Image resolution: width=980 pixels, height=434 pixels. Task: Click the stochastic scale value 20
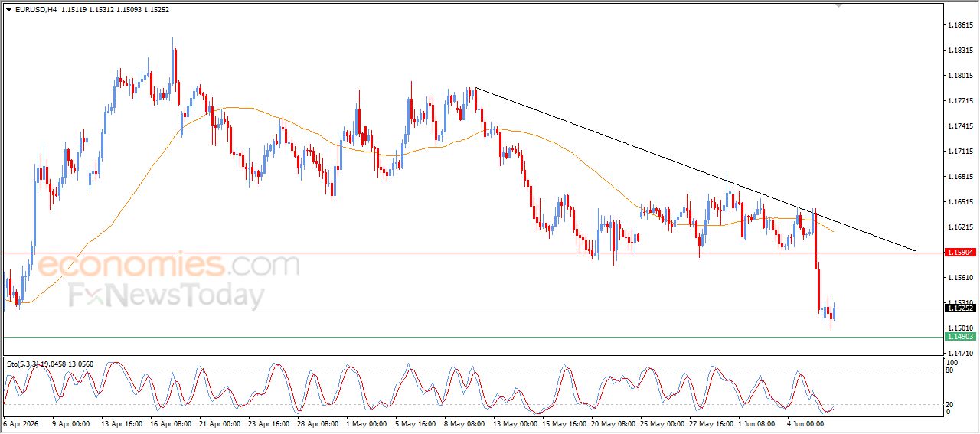click(950, 404)
